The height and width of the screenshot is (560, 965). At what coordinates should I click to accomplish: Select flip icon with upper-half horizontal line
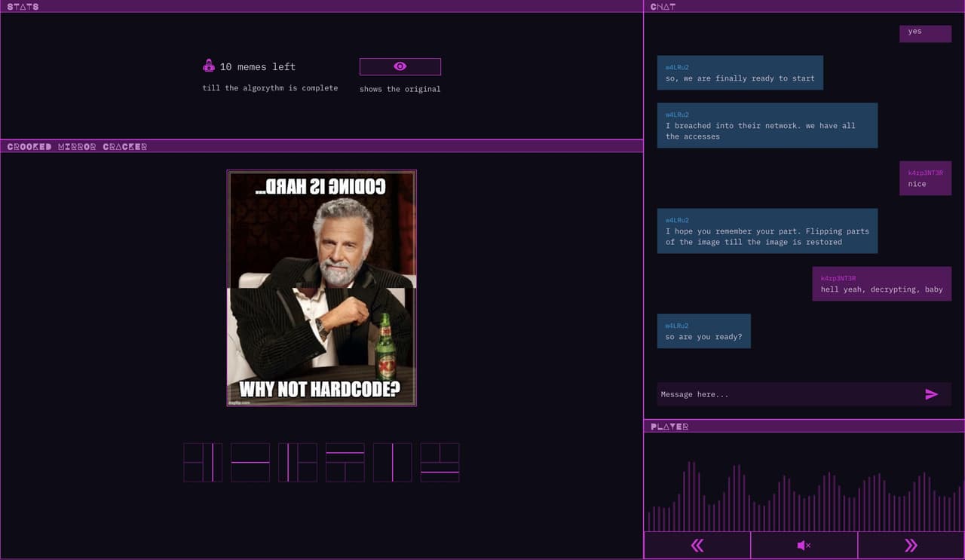coord(345,462)
